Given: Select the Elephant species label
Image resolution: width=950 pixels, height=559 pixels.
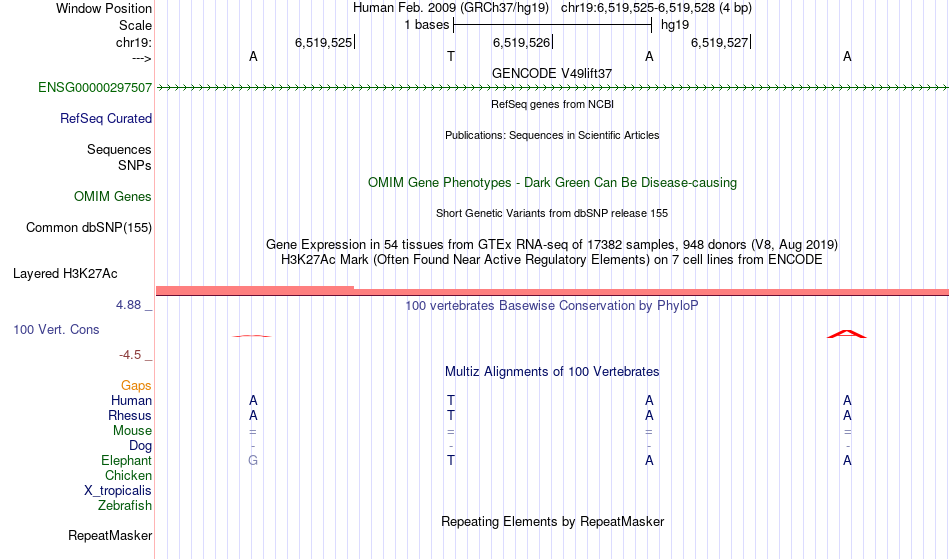Looking at the screenshot, I should click(x=127, y=461).
